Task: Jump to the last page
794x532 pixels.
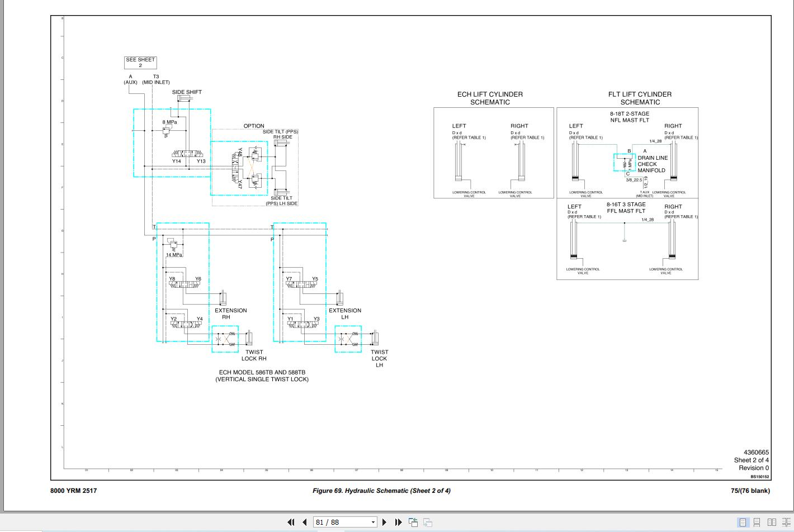Action: 398,522
